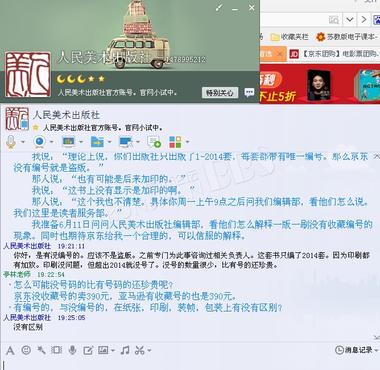
Task: Expand the screenshot scissors dropdown arrow
Action: [x=149, y=350]
